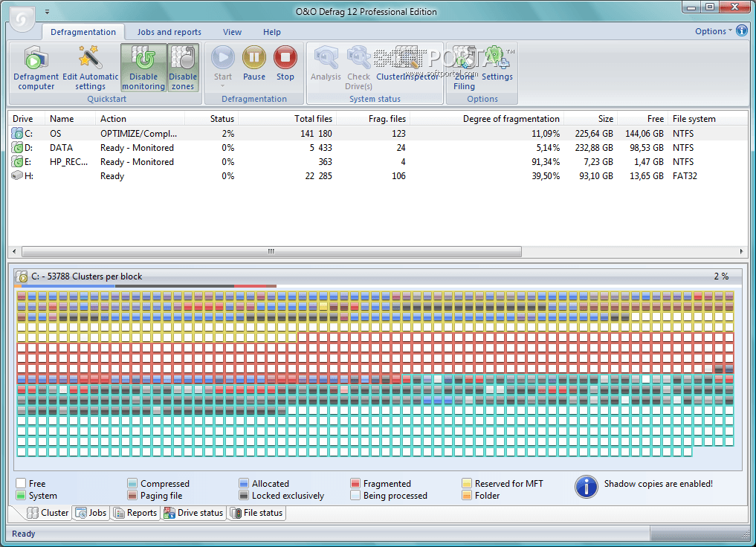Screen dimensions: 756x547
Task: Click the Check Drive(s) icon
Action: click(359, 57)
